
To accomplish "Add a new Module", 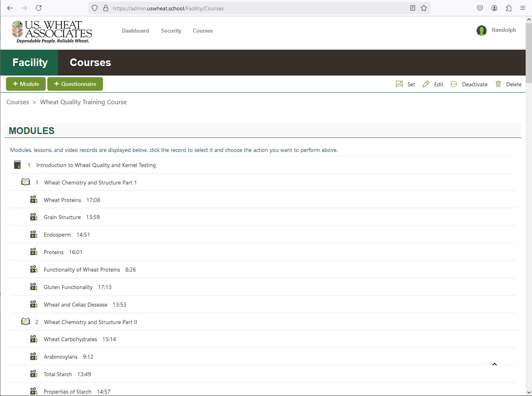I will 26,84.
